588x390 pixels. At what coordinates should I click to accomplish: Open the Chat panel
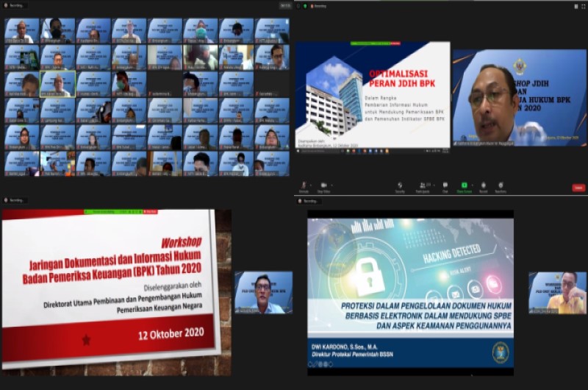point(445,187)
